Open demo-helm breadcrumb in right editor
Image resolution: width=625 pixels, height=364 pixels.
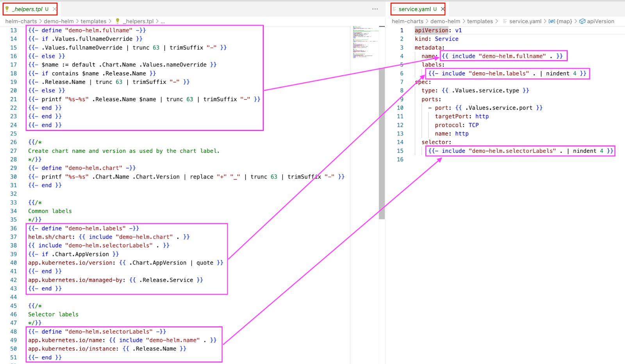click(445, 21)
